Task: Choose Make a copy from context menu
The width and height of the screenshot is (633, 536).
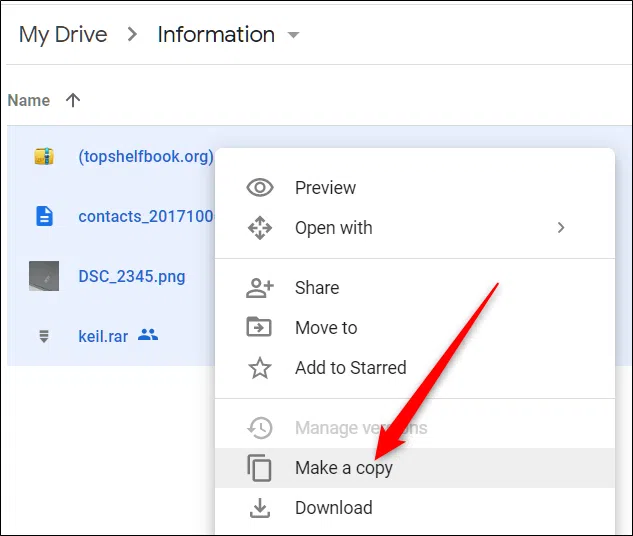Action: point(344,468)
